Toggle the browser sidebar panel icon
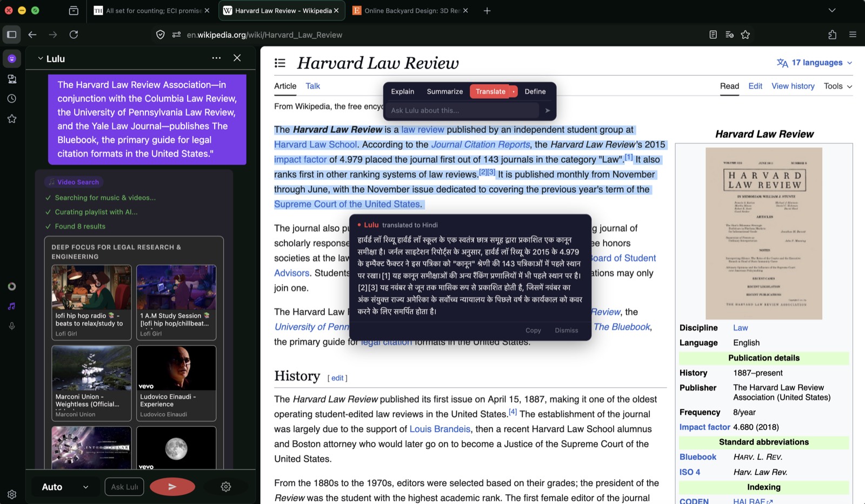This screenshot has width=865, height=504. 11,35
